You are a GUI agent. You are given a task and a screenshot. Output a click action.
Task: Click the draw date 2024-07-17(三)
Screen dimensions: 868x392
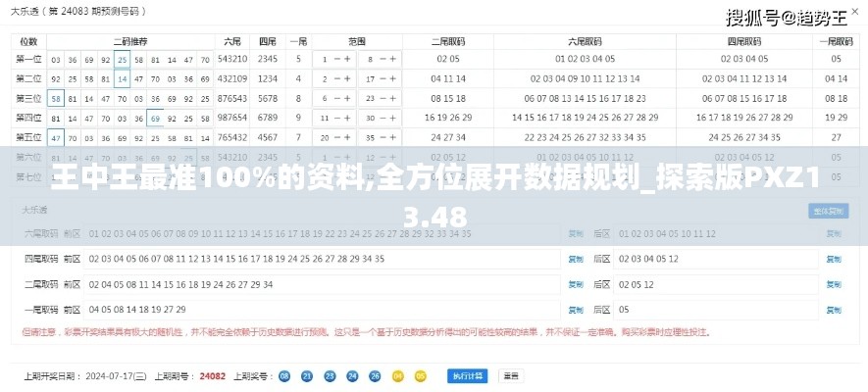(116, 376)
